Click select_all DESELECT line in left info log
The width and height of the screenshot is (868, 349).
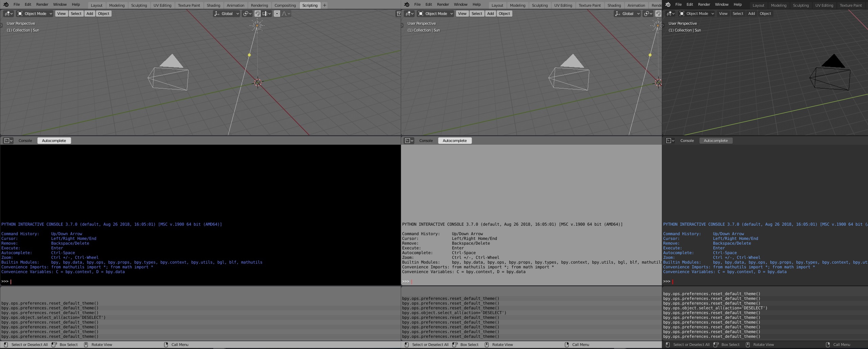click(x=54, y=317)
